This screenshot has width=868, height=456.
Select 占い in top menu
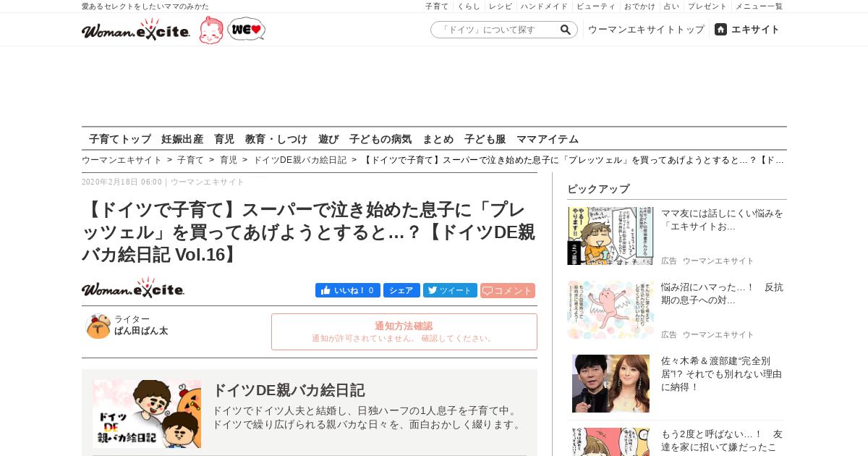pyautogui.click(x=671, y=6)
